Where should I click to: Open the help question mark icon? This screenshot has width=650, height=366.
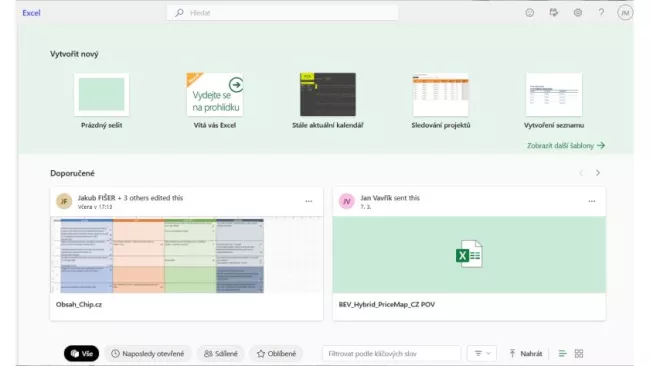point(601,13)
